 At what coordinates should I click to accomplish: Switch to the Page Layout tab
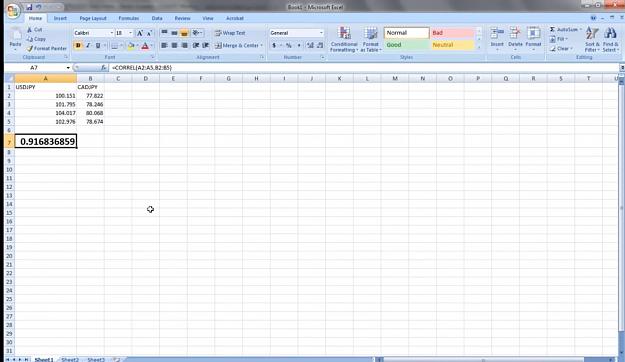point(93,18)
